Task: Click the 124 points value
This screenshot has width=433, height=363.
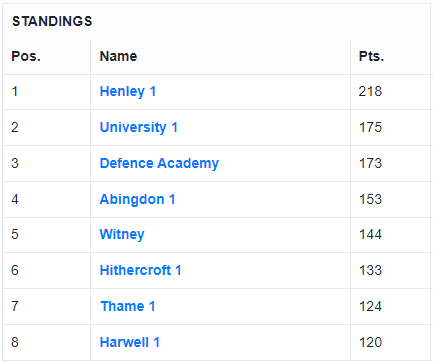Action: tap(370, 306)
